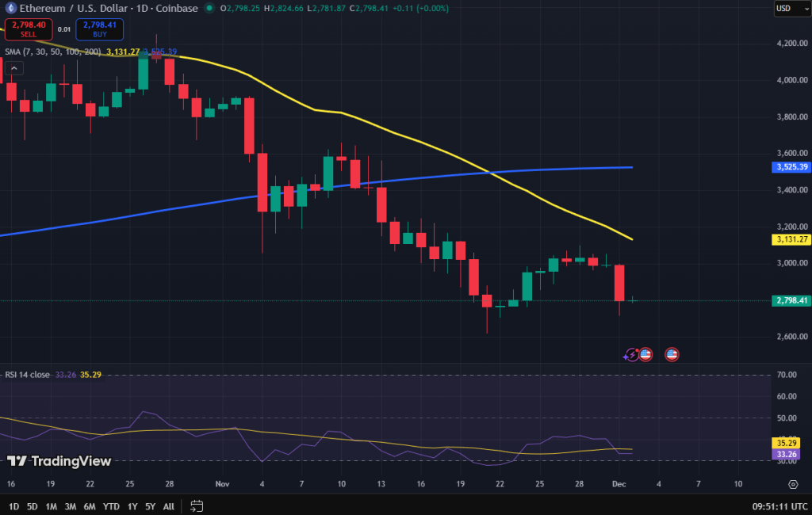Click the purple RSI value swatch 33.26
Screen dimensions: 812x515
pos(785,454)
